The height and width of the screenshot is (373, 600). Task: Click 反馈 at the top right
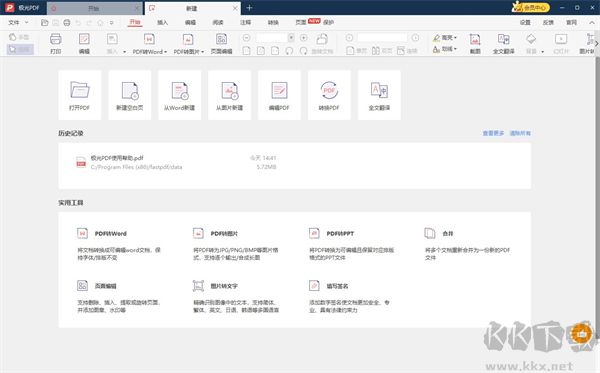pos(548,23)
